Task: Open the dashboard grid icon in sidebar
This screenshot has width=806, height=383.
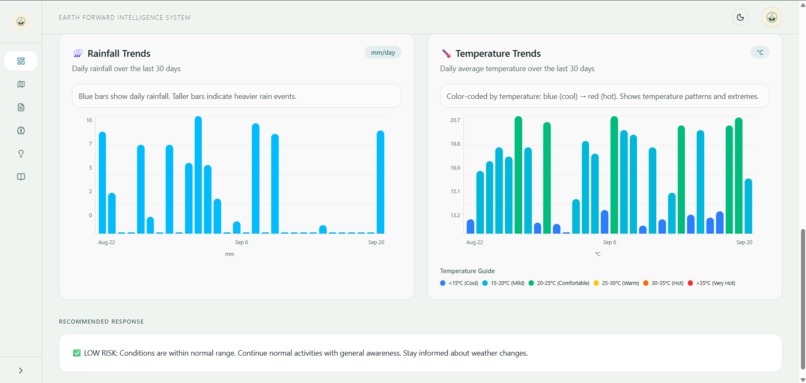Action: coord(21,61)
